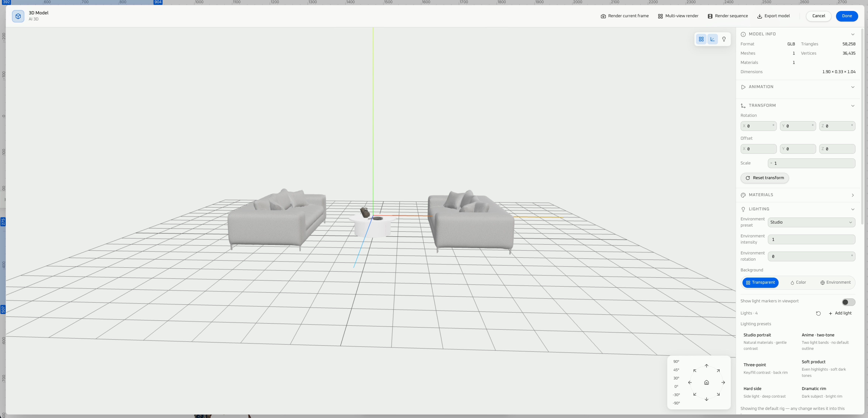Select Color background option

coord(798,283)
